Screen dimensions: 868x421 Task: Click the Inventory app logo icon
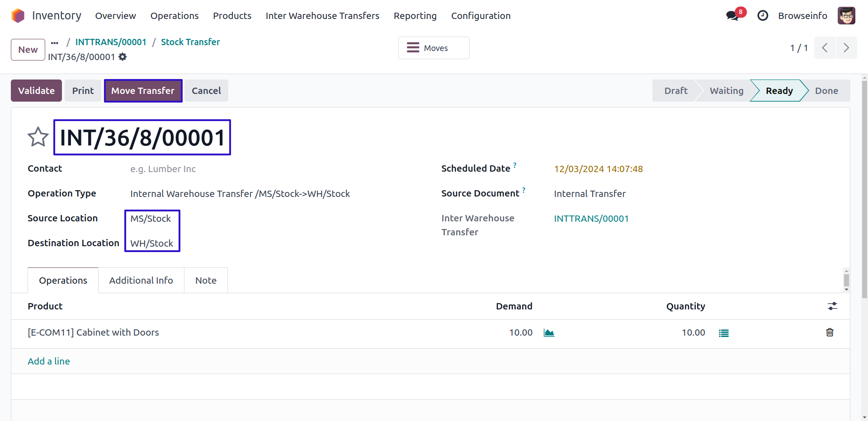click(18, 16)
